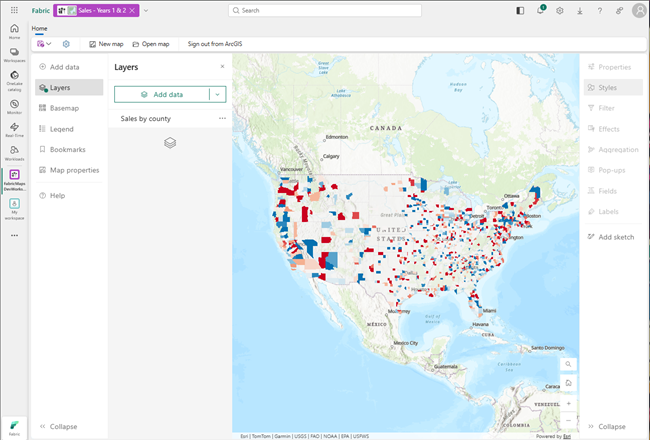
Task: Open the notifications bell
Action: pos(540,10)
